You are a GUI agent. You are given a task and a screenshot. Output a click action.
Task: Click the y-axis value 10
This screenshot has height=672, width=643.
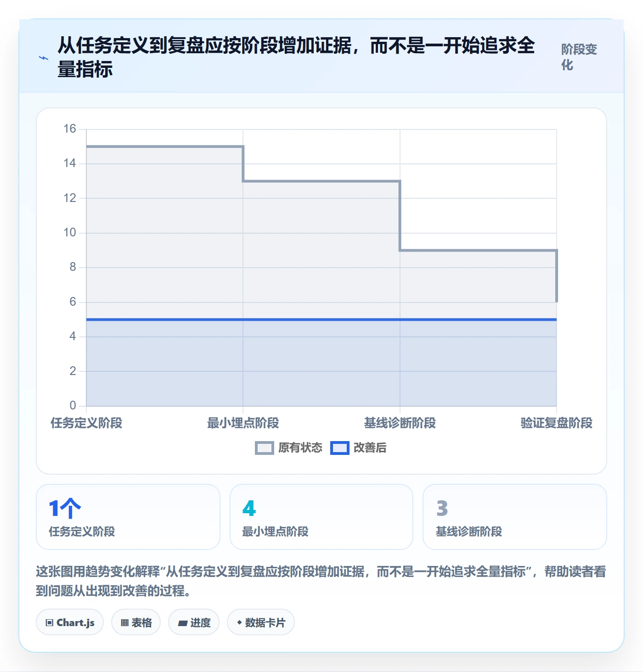pyautogui.click(x=70, y=232)
